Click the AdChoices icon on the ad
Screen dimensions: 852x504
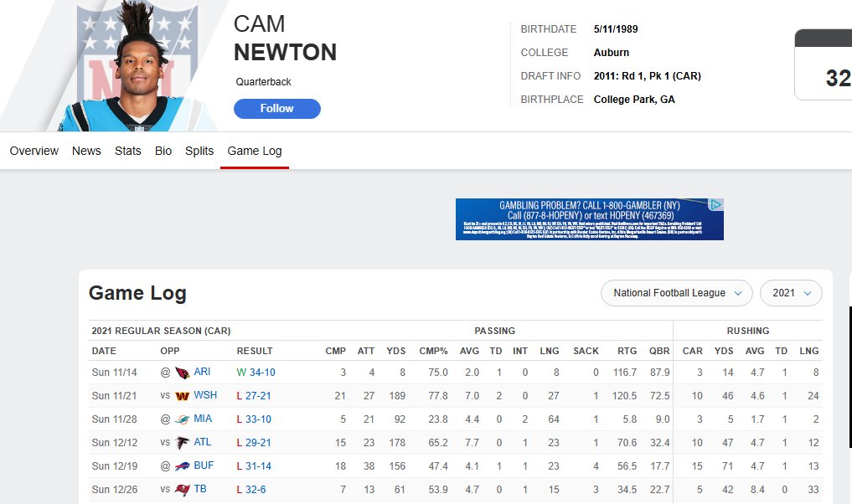(716, 204)
